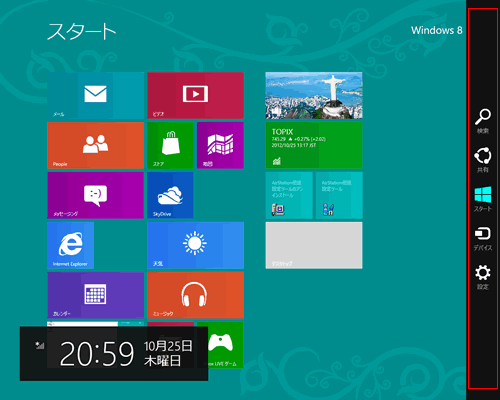Open the Calendar (カレンダー) tile

tap(95, 295)
